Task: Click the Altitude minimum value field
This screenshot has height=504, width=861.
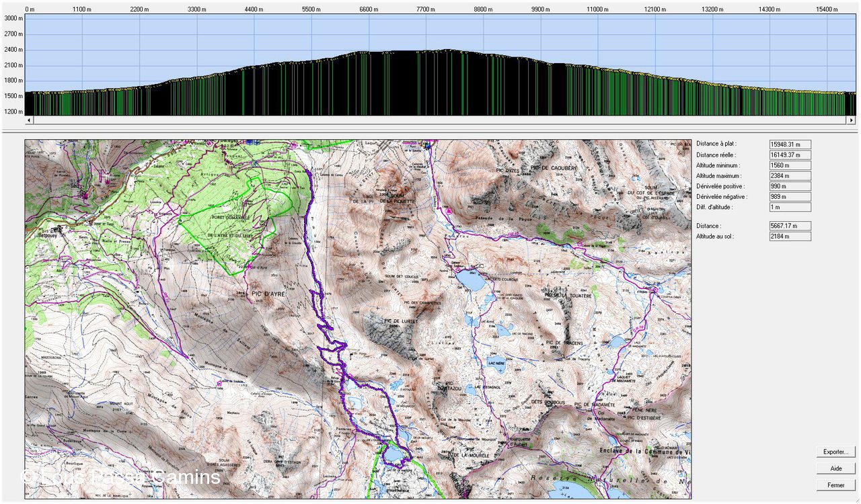Action: click(790, 165)
